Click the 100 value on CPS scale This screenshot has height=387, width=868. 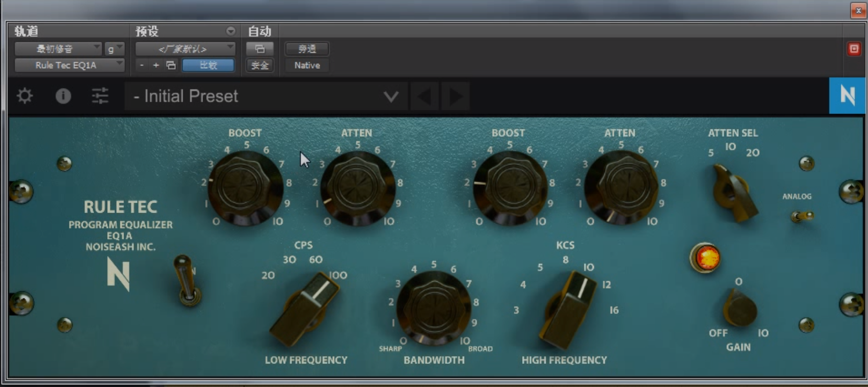coord(338,275)
